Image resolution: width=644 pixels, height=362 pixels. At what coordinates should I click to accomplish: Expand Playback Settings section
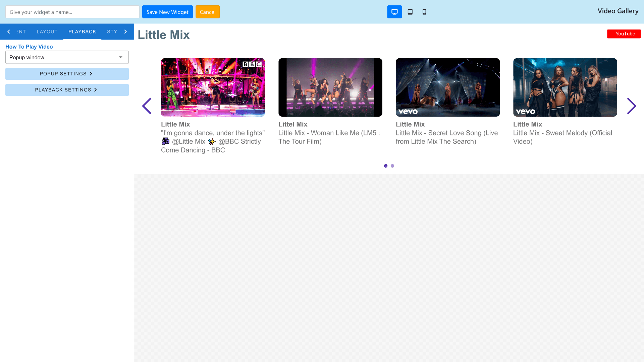coord(67,90)
